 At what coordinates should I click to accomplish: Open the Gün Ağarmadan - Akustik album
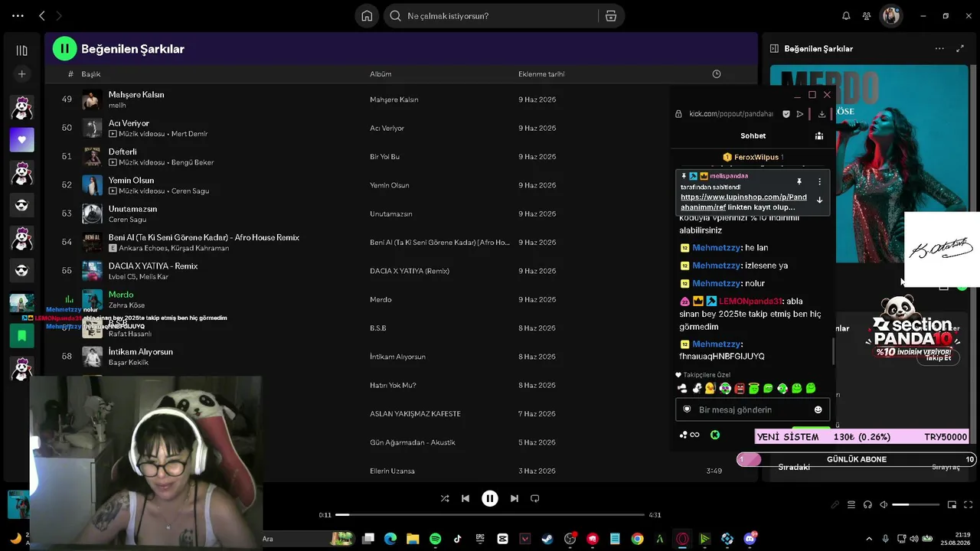click(413, 442)
